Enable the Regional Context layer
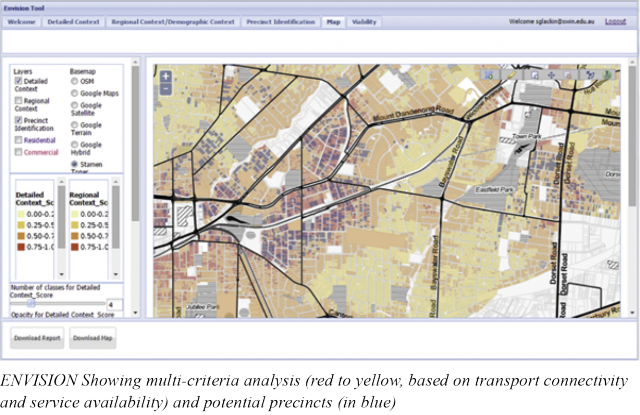The image size is (640, 415). point(19,101)
